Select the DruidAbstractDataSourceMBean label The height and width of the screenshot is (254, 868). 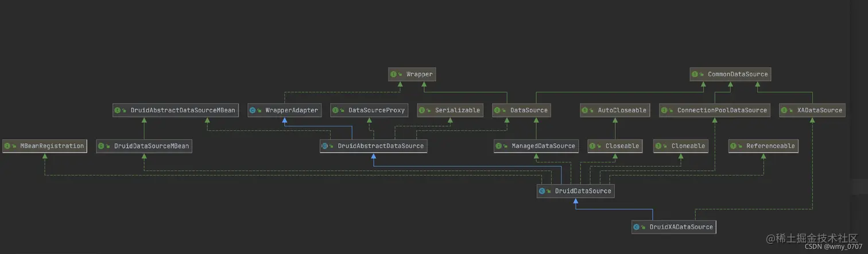[x=183, y=110]
